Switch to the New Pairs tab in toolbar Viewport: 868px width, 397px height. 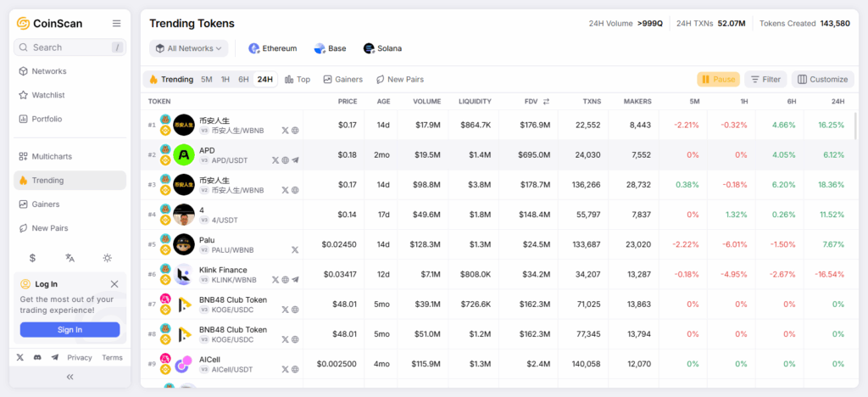pos(400,79)
